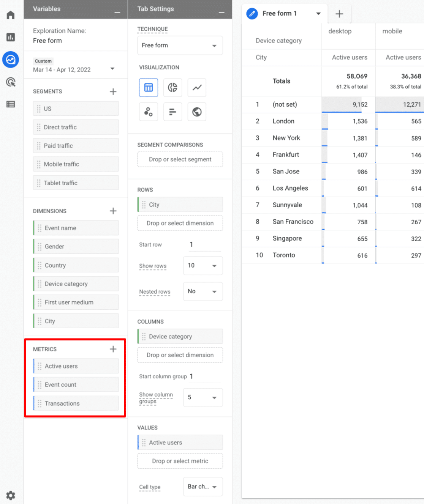Open Home from the left sidebar

[x=11, y=14]
